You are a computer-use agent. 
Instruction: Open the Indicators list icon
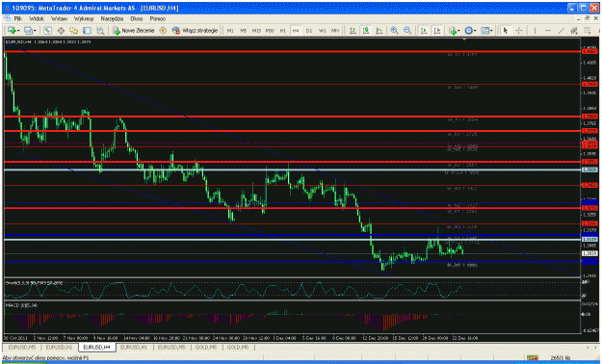[x=453, y=31]
